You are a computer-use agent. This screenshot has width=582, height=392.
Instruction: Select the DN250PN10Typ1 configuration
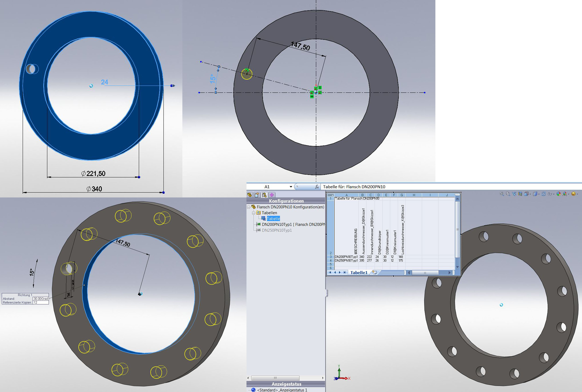tap(277, 230)
